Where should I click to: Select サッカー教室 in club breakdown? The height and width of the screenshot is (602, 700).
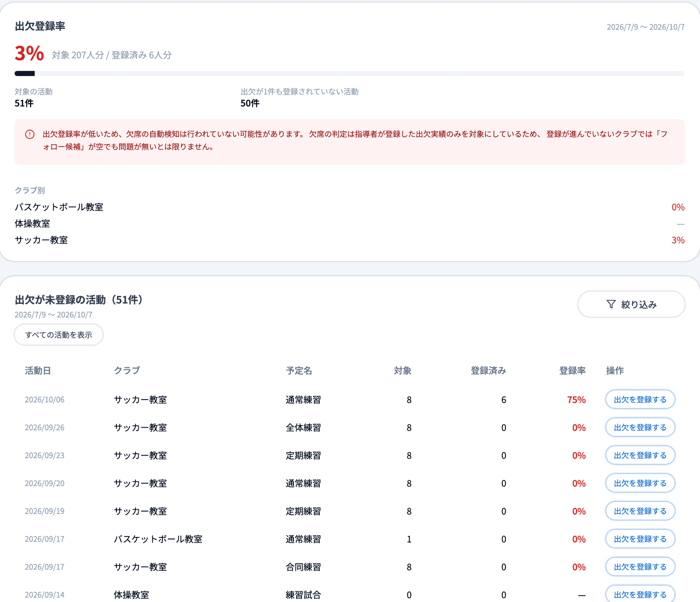tap(350, 240)
